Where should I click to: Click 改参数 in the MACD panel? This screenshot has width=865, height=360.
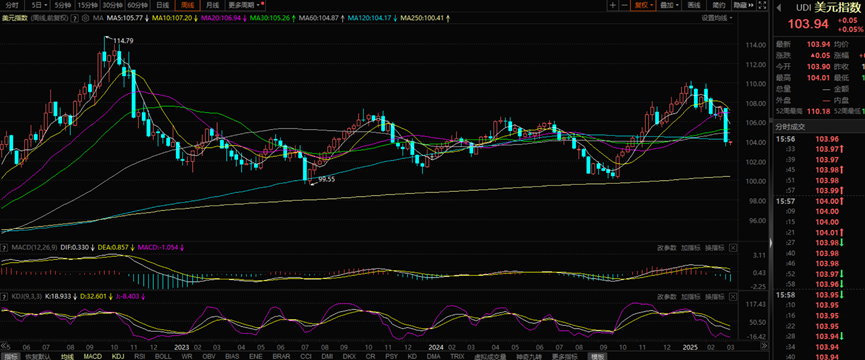tap(666, 248)
